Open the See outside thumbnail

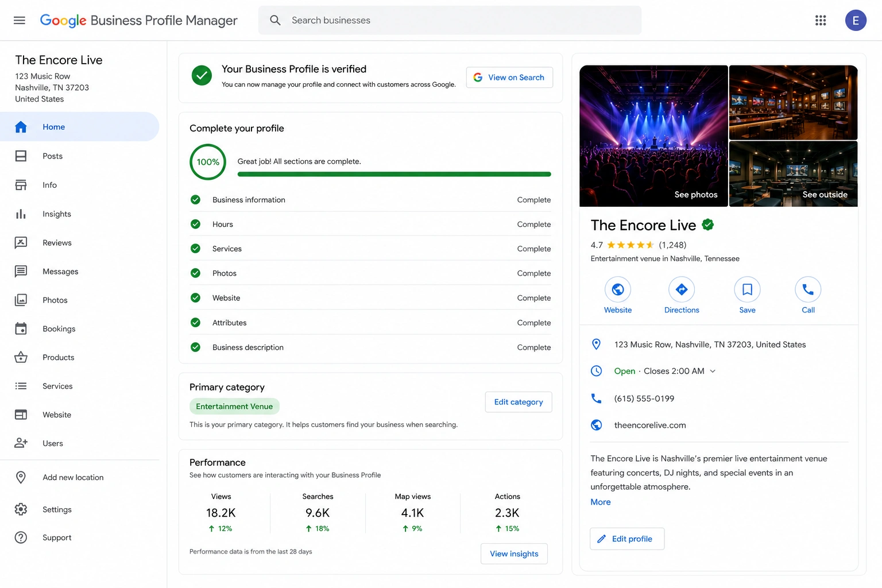point(794,174)
